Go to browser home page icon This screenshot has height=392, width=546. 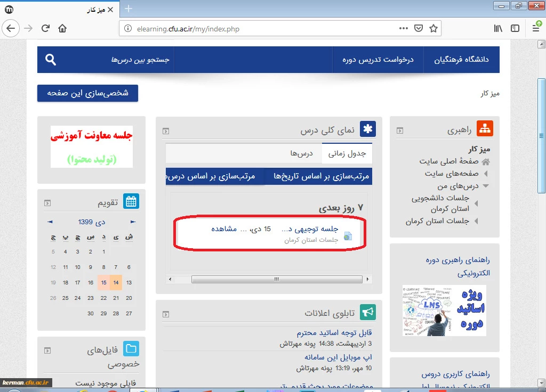(62, 28)
